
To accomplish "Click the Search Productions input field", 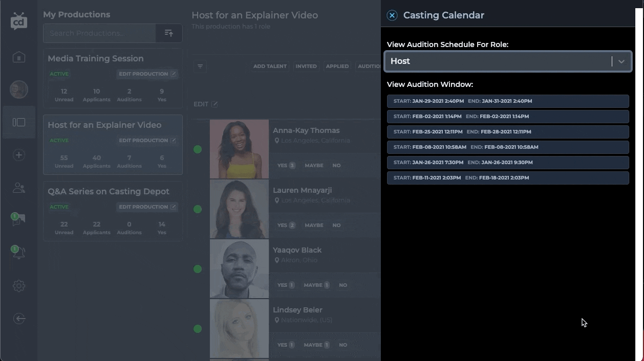I will (x=99, y=33).
